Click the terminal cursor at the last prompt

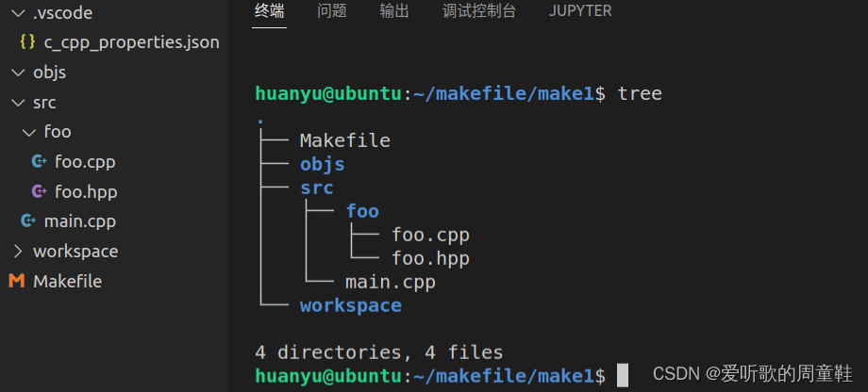pyautogui.click(x=623, y=375)
